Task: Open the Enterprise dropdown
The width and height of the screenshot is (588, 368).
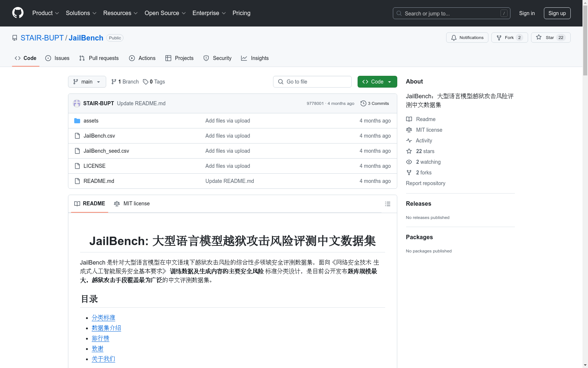Action: click(x=209, y=13)
